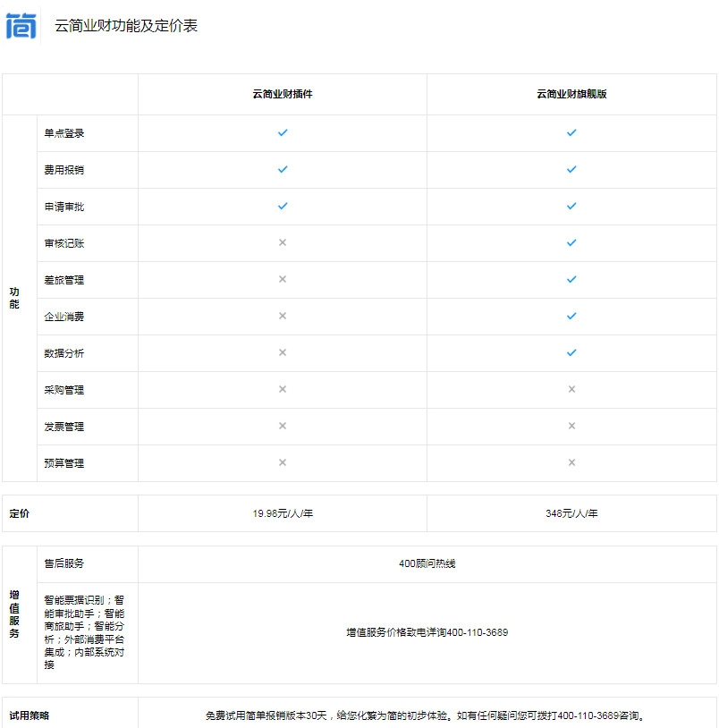
Task: Click the 采购管理 cross mark under 云简业财旗舰版
Action: point(571,389)
